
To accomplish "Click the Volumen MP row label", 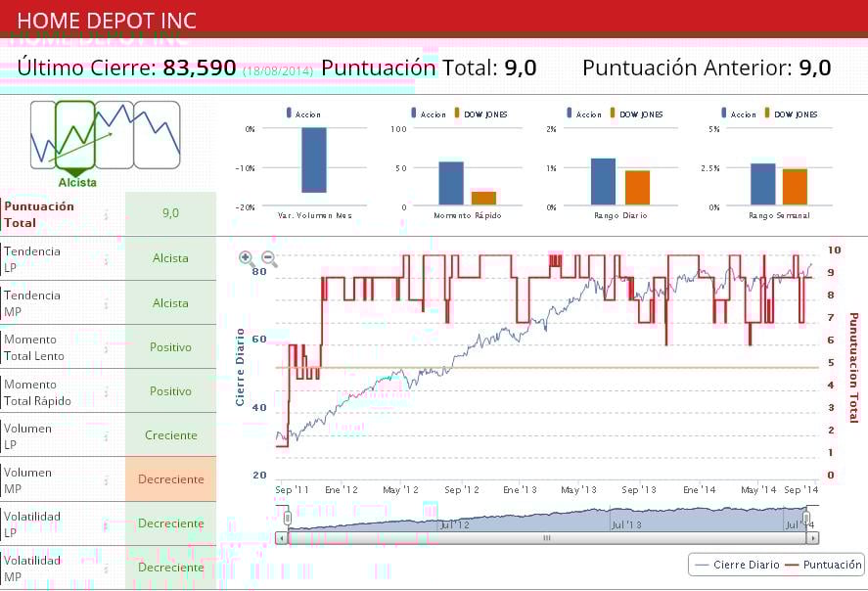I will pyautogui.click(x=27, y=480).
